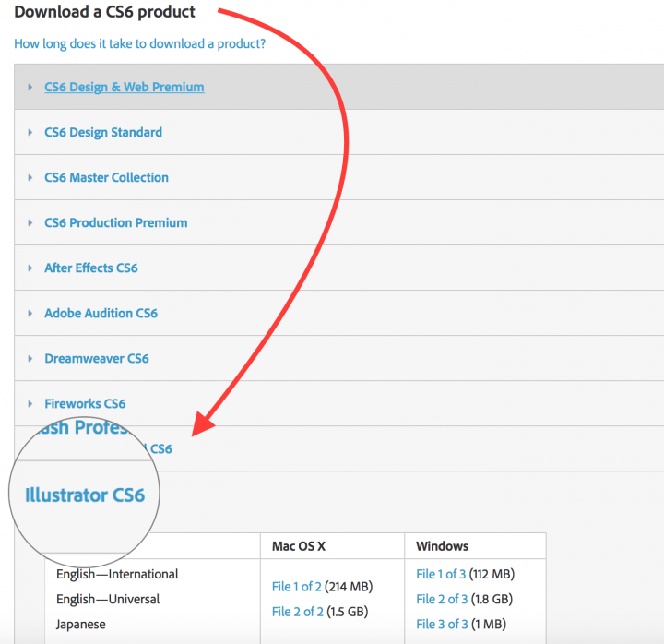Select the English—International language text
664x644 pixels.
tap(117, 574)
